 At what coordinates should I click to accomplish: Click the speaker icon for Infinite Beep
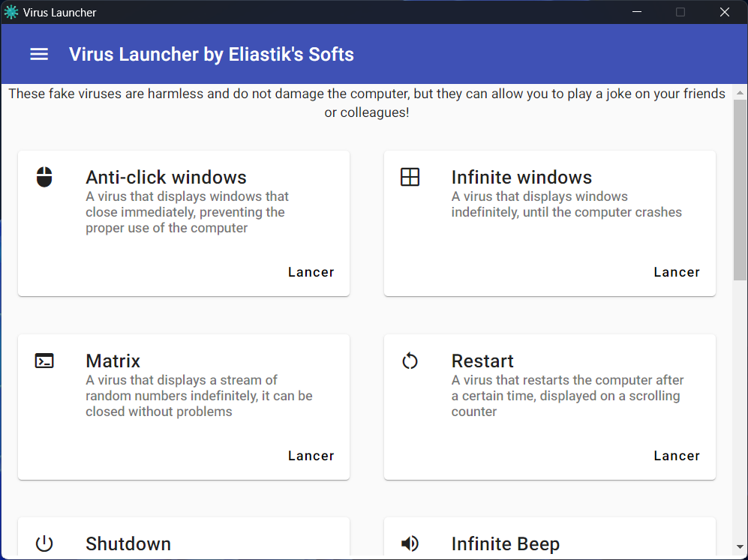[410, 544]
